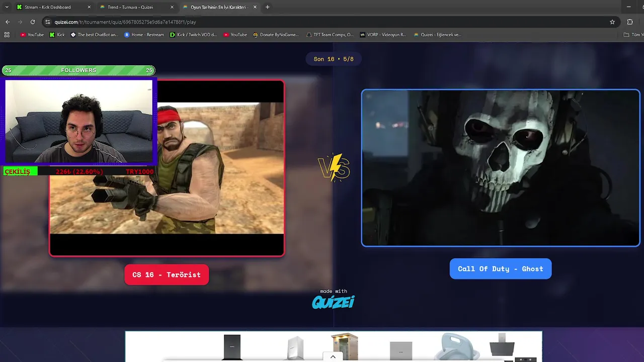Click the browser forward arrow

tap(20, 22)
